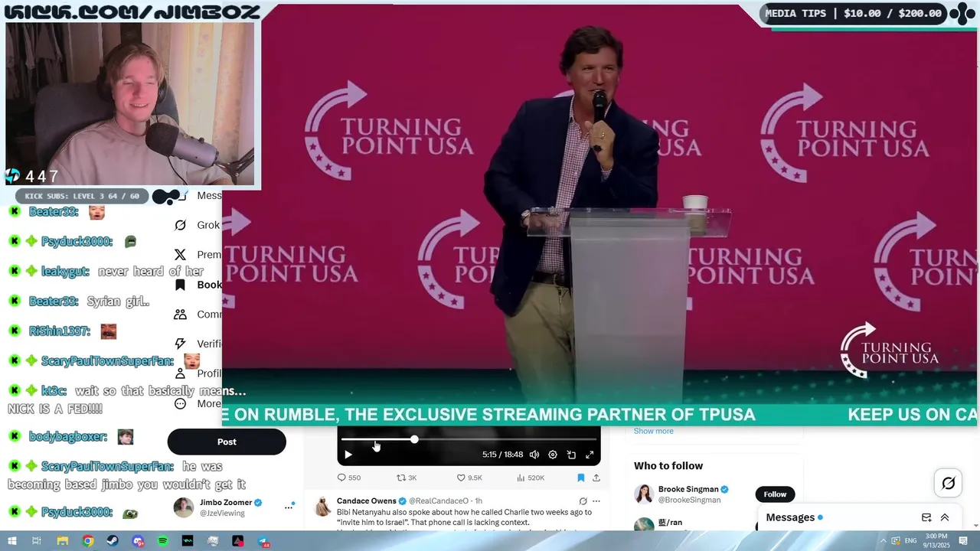980x551 pixels.
Task: Follow Brooke Singman
Action: (x=775, y=494)
